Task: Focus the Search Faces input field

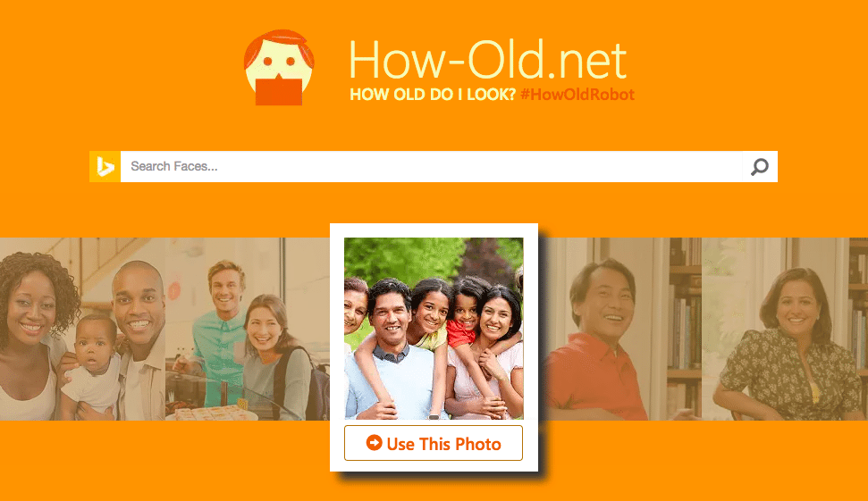Action: [x=431, y=166]
